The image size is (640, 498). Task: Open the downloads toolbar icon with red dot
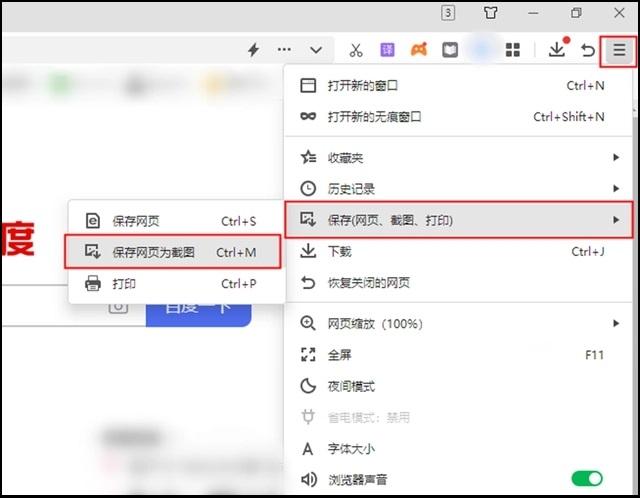[558, 48]
